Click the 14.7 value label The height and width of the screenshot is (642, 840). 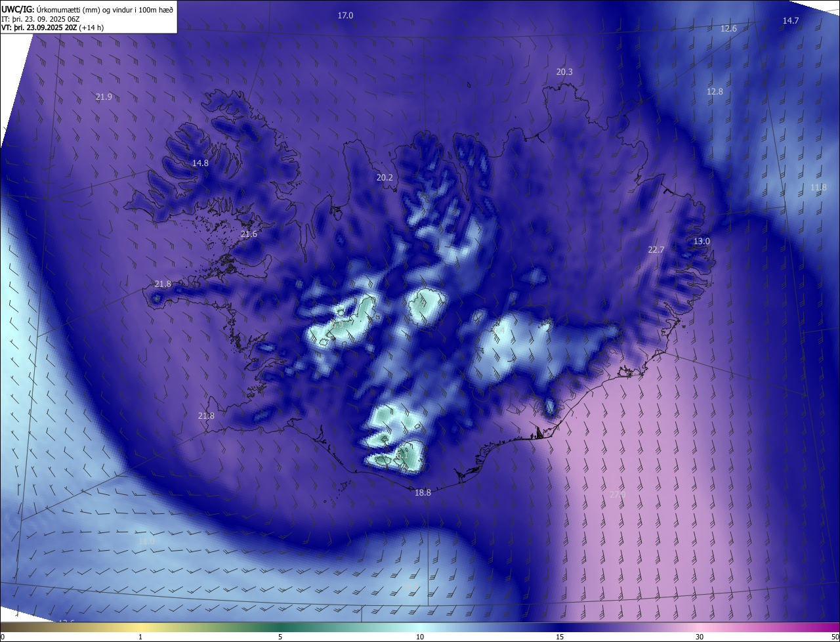coord(791,20)
